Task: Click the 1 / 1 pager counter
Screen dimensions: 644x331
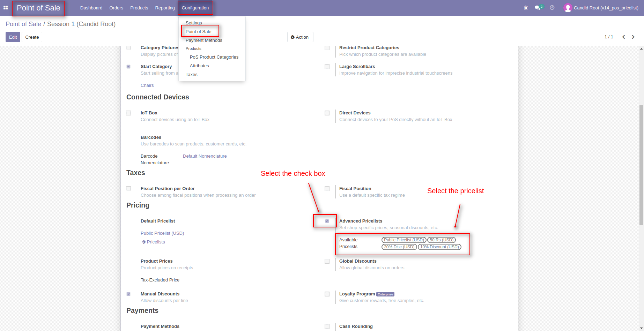Action: (x=609, y=37)
